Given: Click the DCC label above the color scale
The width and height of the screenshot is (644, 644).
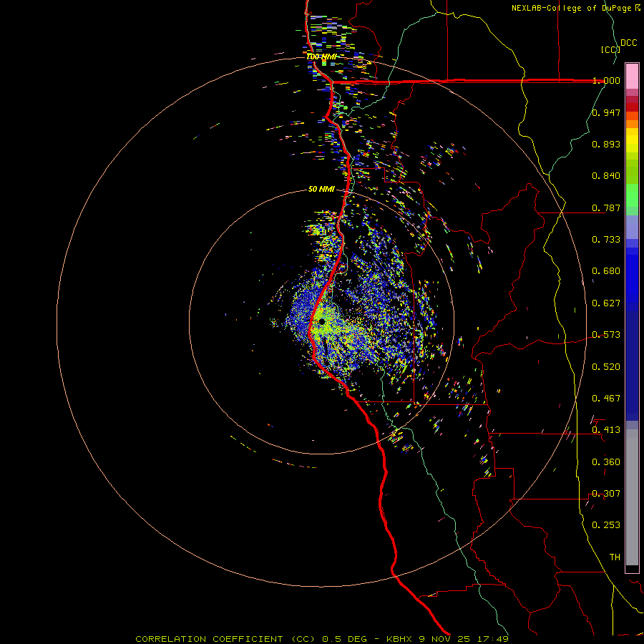Looking at the screenshot, I should [629, 43].
